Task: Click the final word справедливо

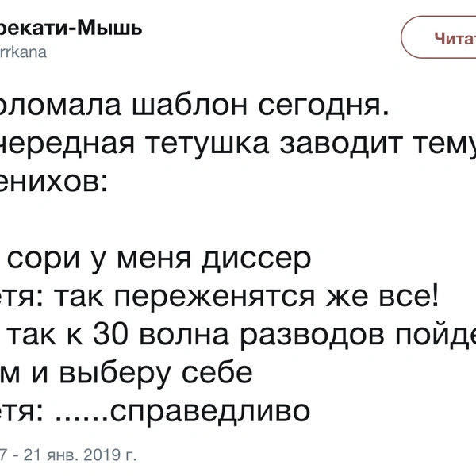Action: 209,412
